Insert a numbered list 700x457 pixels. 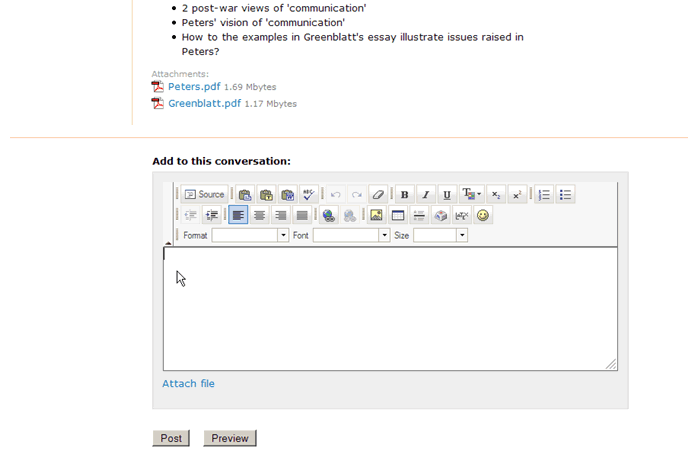pos(544,195)
